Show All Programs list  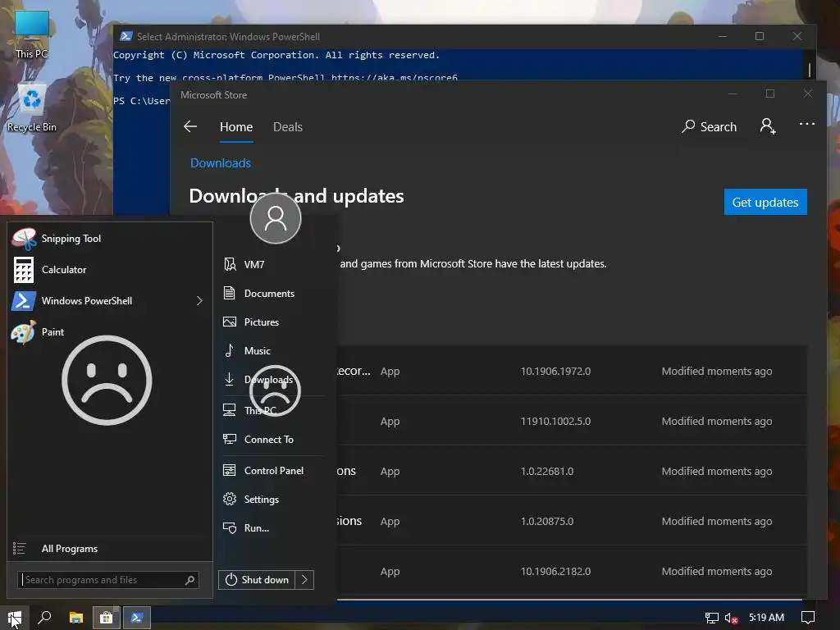point(110,549)
